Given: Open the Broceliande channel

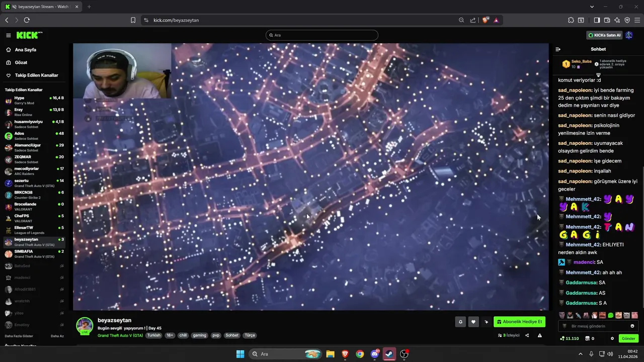Looking at the screenshot, I should (34, 206).
